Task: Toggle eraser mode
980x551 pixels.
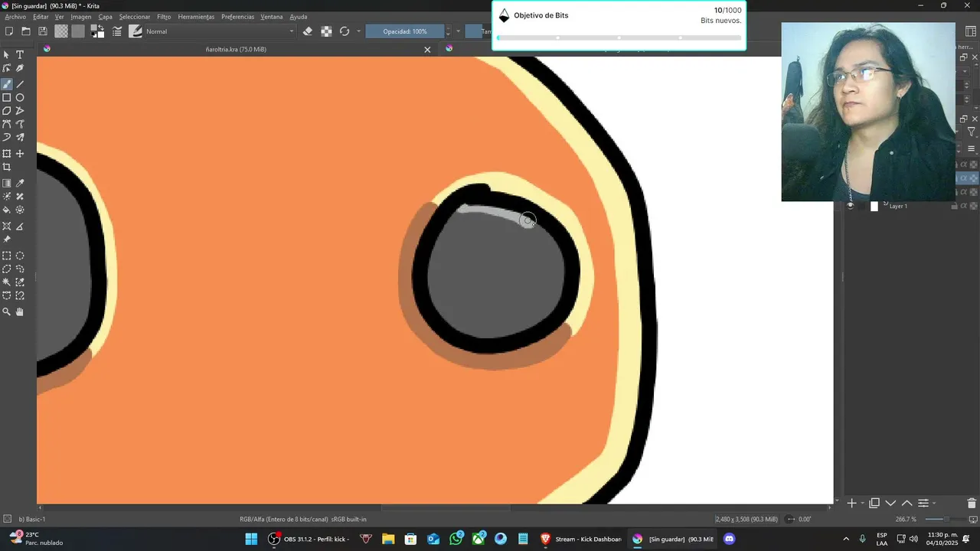Action: 308,31
